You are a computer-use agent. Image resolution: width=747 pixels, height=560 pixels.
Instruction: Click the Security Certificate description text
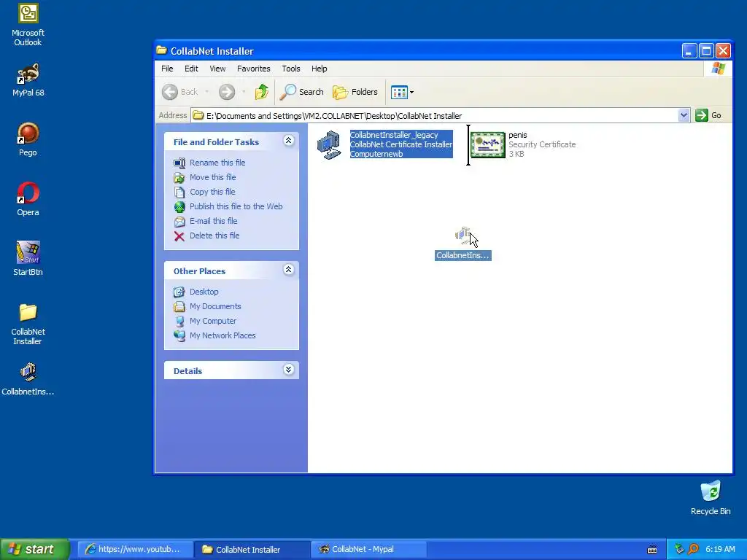coord(542,144)
